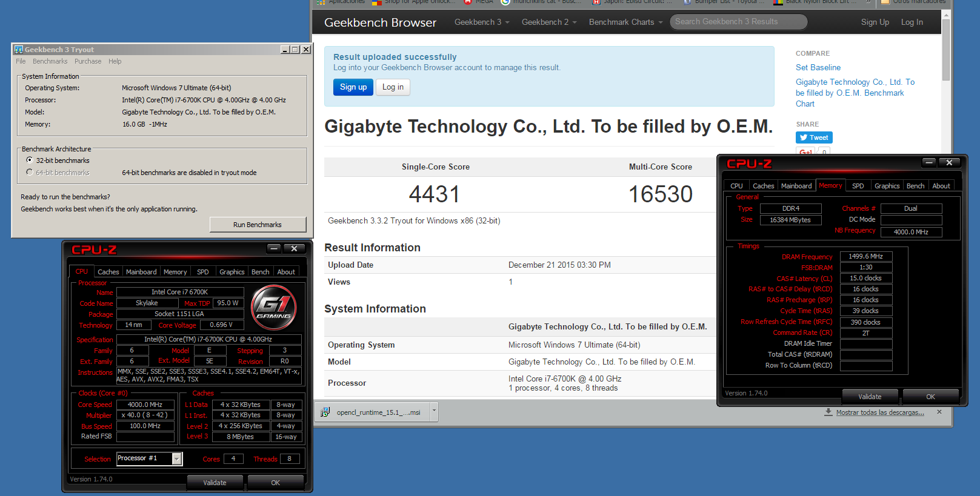Click the bookmarks overflow chevron

[x=868, y=2]
